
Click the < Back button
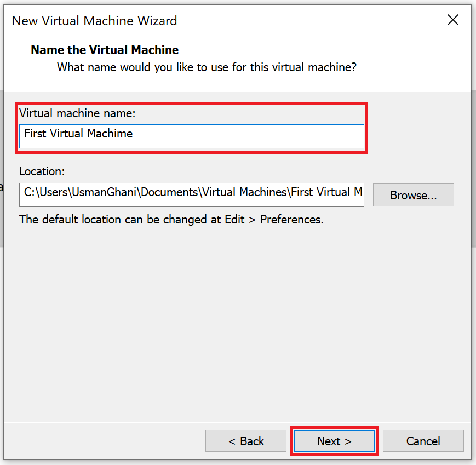(x=245, y=441)
